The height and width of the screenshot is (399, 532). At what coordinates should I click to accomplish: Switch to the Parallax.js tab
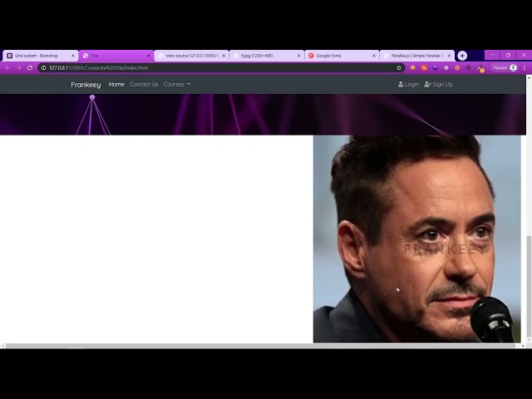point(417,56)
